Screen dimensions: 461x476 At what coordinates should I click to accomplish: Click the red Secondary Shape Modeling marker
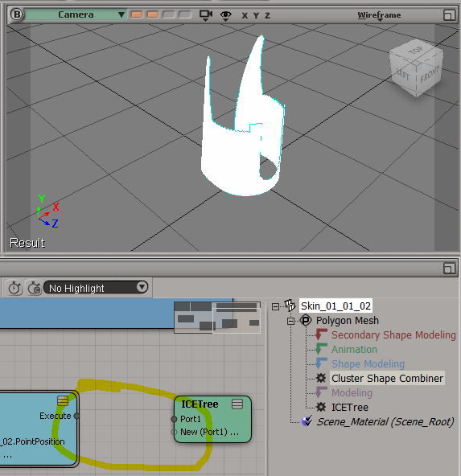(x=321, y=334)
